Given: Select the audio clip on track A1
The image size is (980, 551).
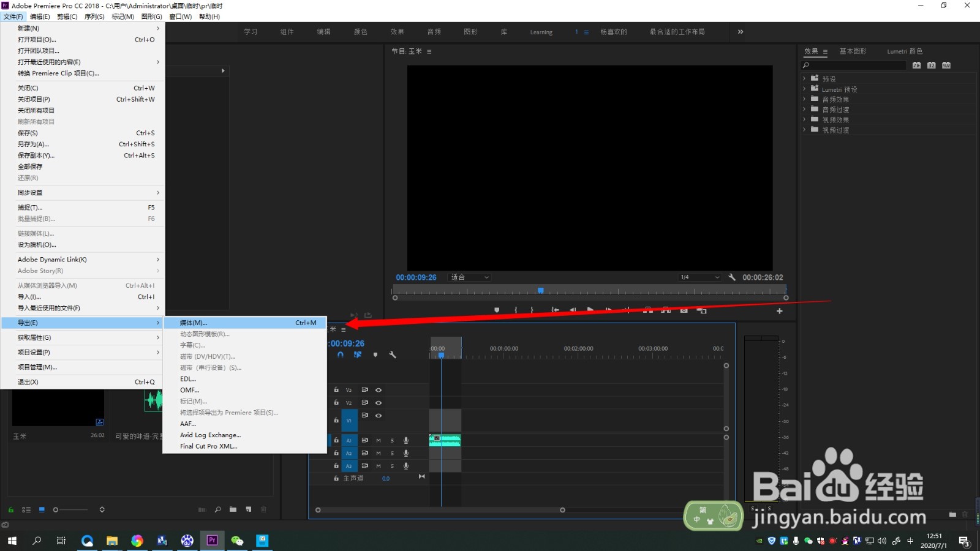Looking at the screenshot, I should click(x=445, y=440).
